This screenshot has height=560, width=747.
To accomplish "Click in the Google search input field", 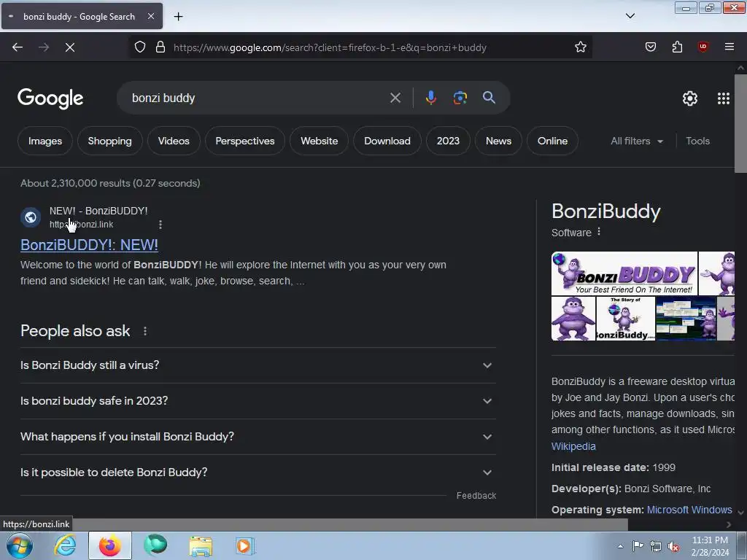I will [x=258, y=98].
